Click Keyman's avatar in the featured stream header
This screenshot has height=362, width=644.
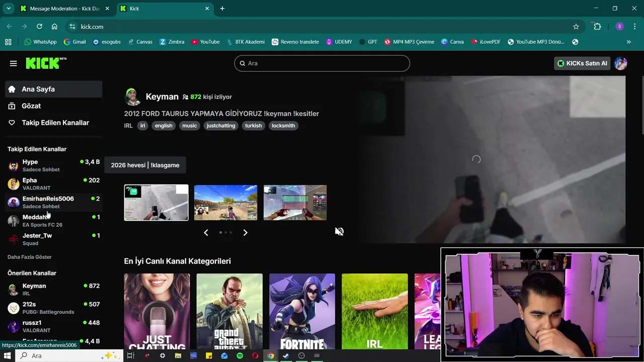coord(132,97)
